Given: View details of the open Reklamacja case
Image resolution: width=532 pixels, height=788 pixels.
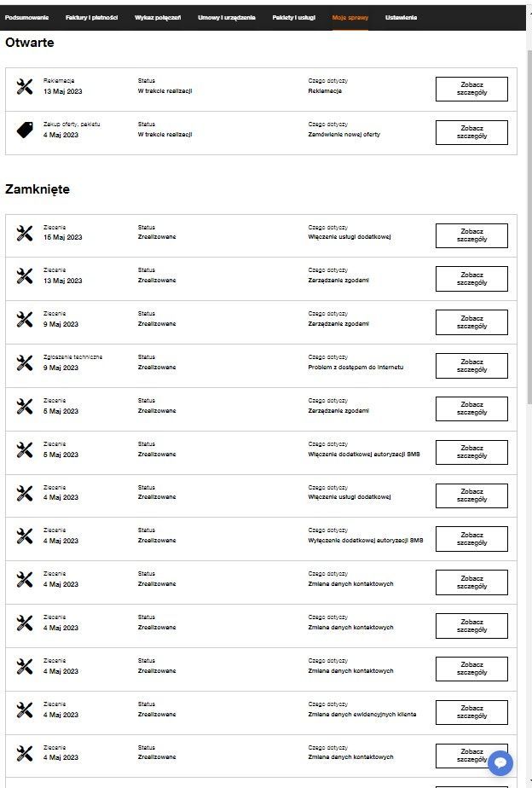Looking at the screenshot, I should [471, 89].
